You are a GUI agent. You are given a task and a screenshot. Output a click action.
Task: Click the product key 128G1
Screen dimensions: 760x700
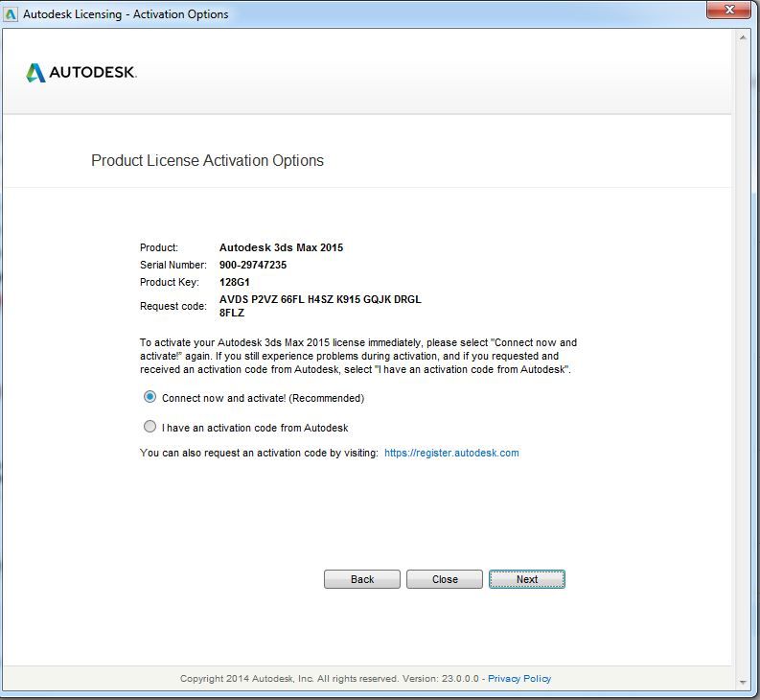click(234, 282)
